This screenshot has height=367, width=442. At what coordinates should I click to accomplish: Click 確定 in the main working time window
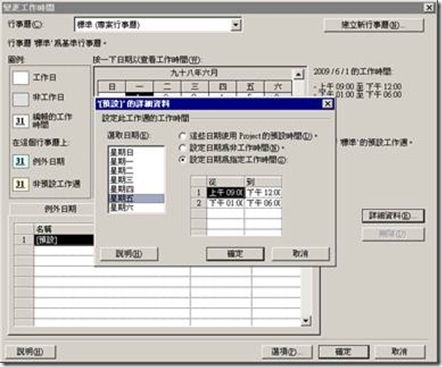point(344,351)
